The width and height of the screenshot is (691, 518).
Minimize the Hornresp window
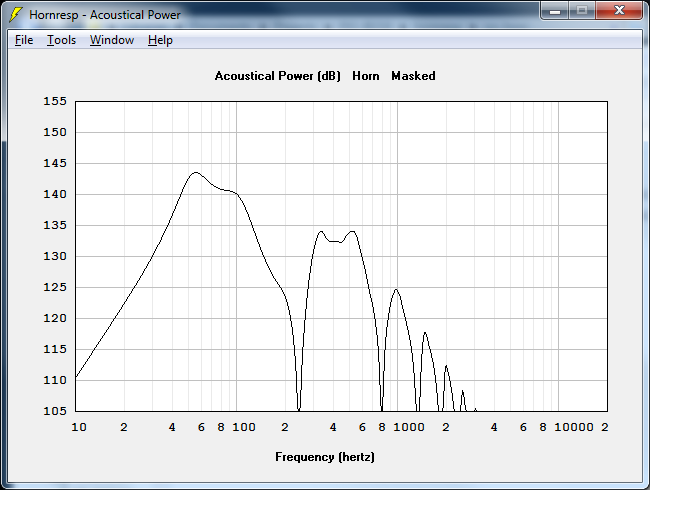click(555, 11)
